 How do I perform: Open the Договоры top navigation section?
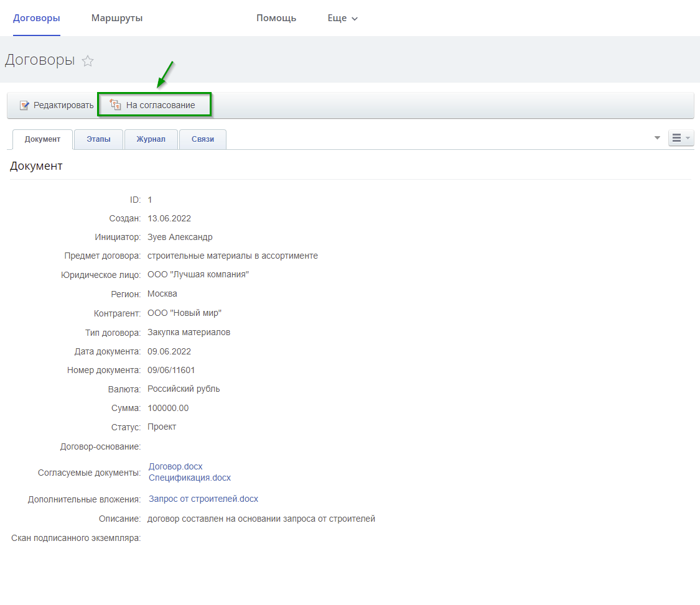point(36,18)
